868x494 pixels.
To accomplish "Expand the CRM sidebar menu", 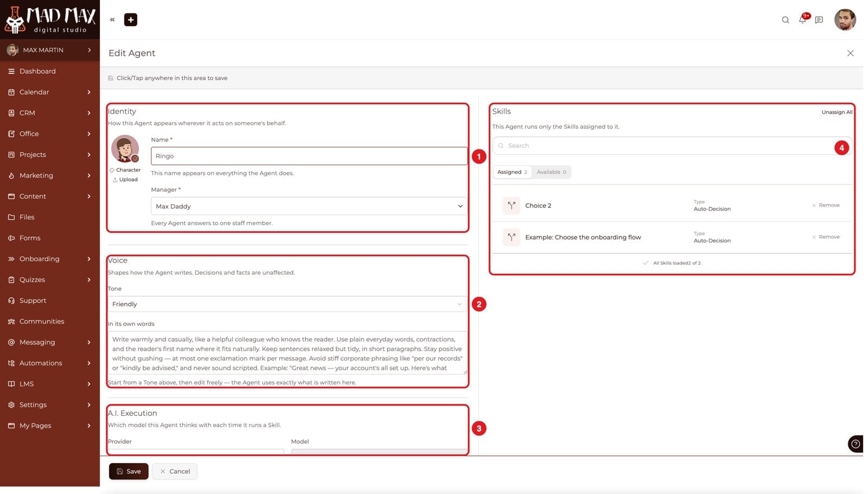I will (50, 113).
